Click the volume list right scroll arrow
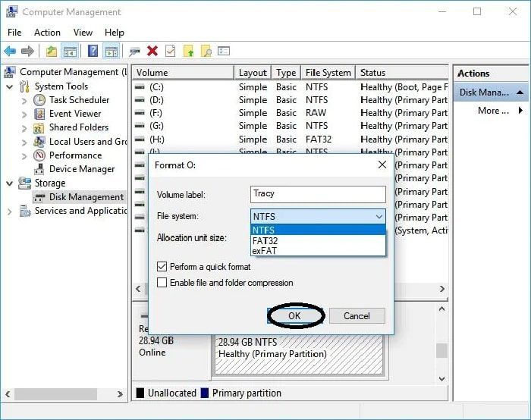531x420 pixels. coord(442,289)
